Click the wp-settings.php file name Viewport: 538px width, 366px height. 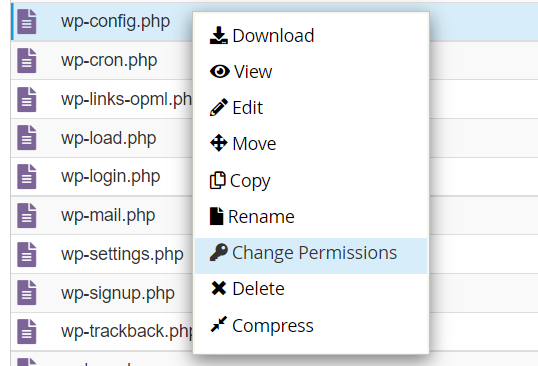122,254
